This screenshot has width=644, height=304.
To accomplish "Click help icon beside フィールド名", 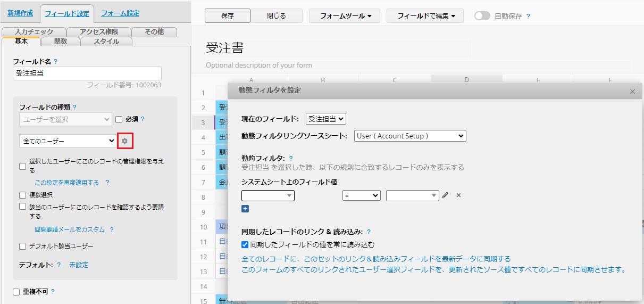I will point(55,62).
